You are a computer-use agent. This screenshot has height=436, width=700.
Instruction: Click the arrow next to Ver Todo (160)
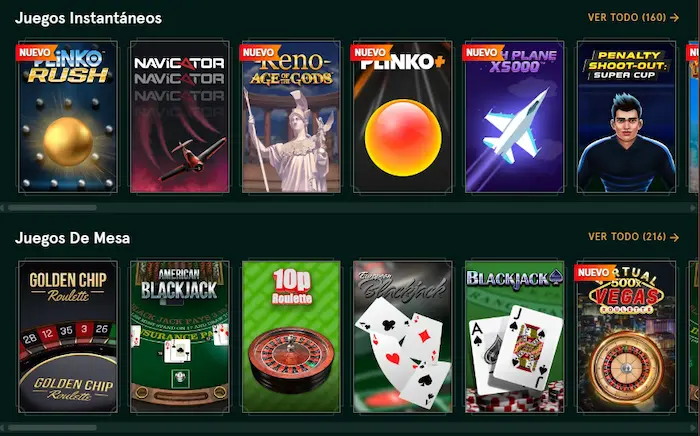point(675,17)
